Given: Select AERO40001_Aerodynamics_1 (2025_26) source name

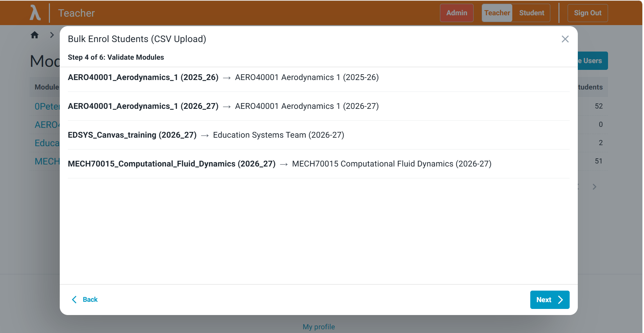Looking at the screenshot, I should tap(143, 77).
